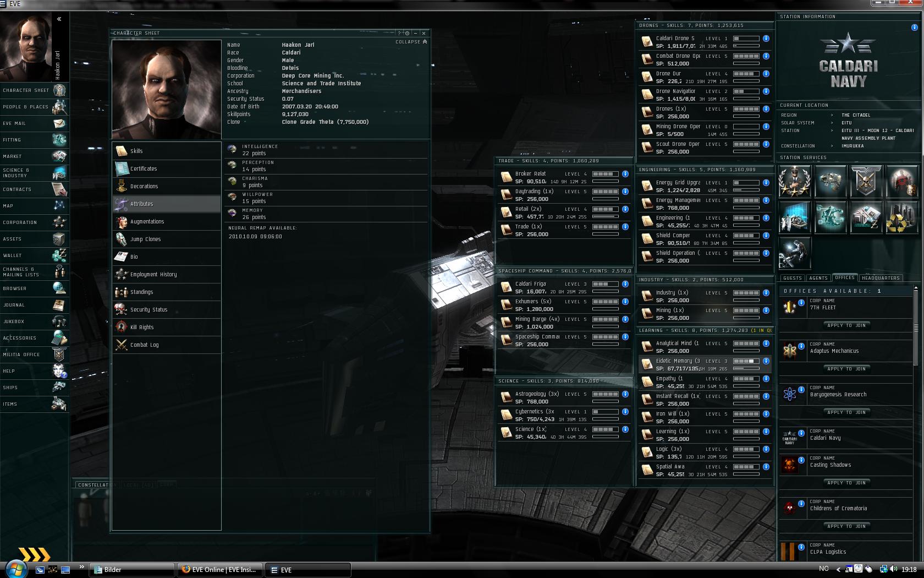This screenshot has width=924, height=578.
Task: Click the officer with gold stars station service
Action: [x=795, y=181]
